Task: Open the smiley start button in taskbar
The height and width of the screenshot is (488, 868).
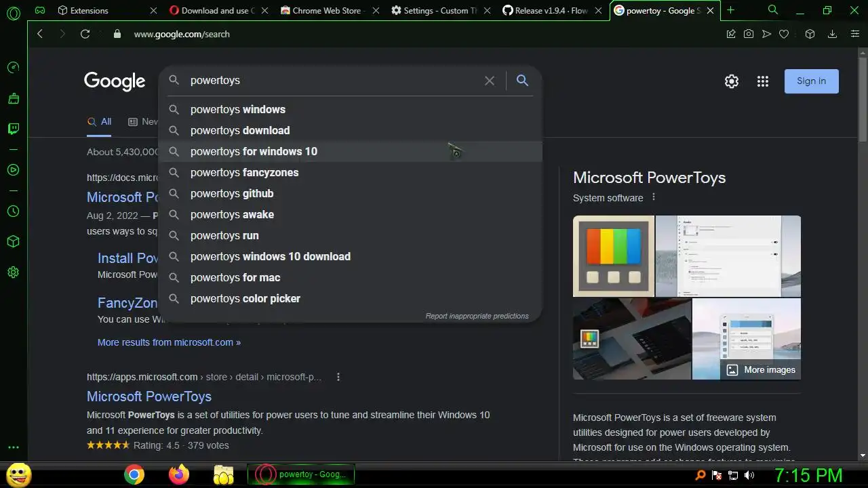Action: point(18,474)
